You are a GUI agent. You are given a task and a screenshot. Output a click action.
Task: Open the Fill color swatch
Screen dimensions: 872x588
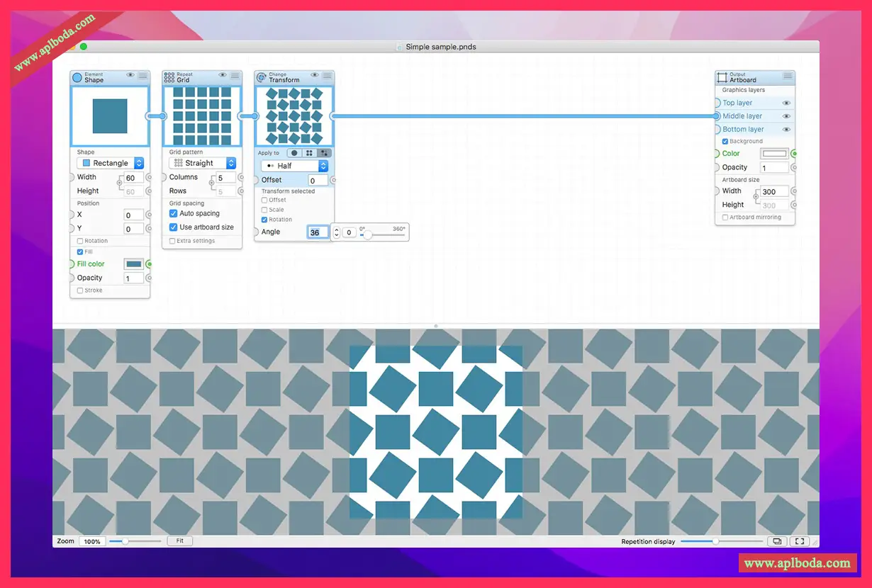click(x=134, y=264)
